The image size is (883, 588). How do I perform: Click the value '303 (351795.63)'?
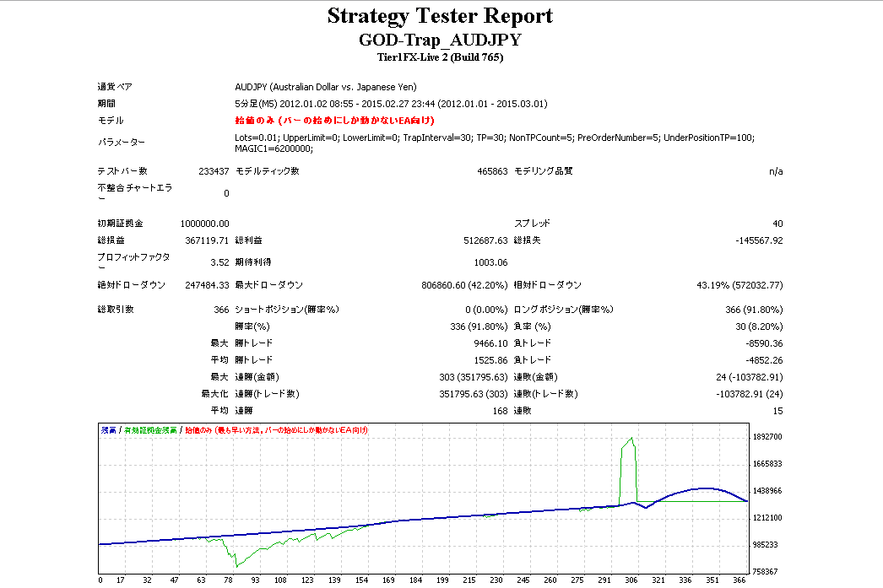click(474, 377)
